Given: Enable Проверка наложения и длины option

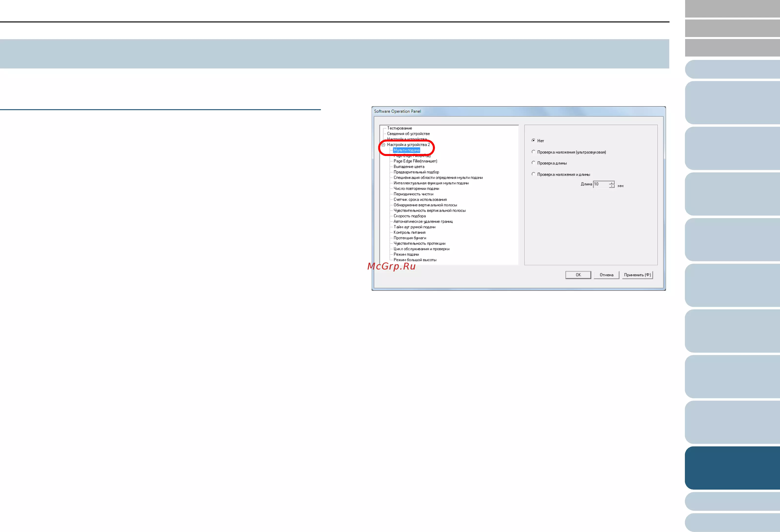Looking at the screenshot, I should click(x=533, y=174).
